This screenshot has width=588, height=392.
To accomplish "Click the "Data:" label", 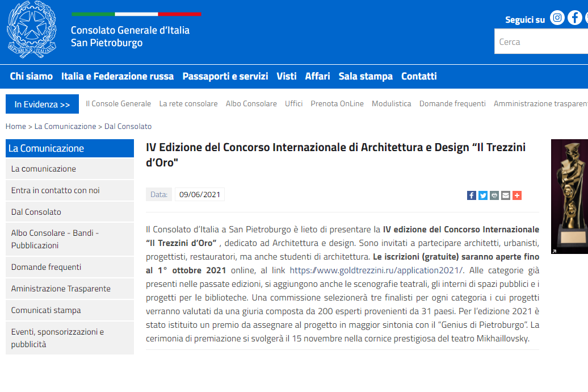I will [159, 194].
